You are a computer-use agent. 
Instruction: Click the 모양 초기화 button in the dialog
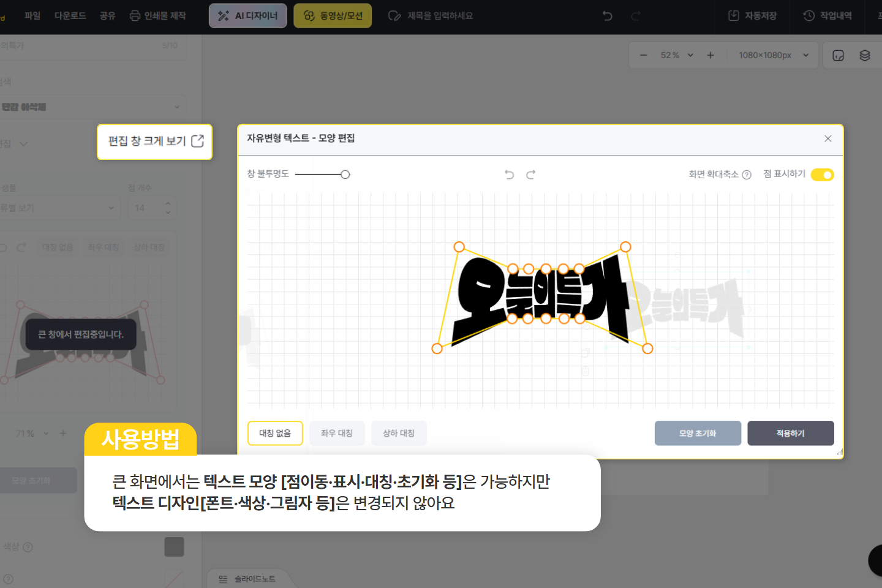pos(698,433)
